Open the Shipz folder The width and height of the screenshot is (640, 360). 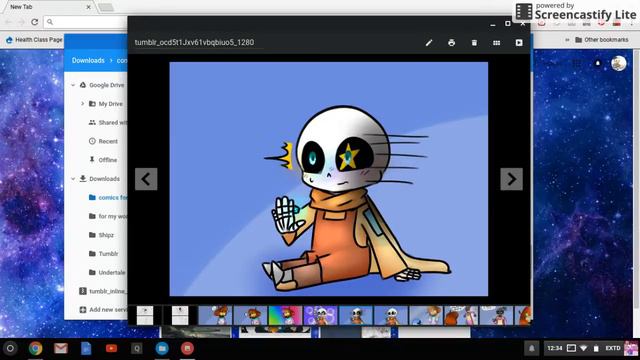coord(106,235)
